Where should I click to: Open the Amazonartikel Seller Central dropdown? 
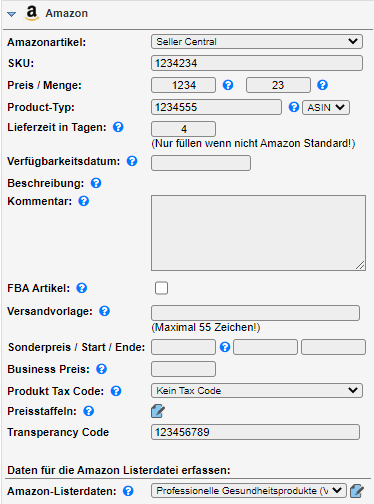pos(257,42)
